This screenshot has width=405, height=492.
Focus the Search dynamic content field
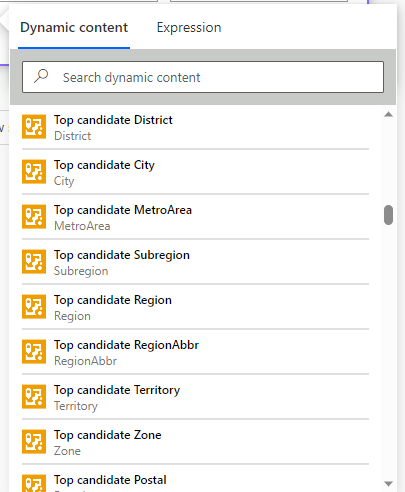click(x=203, y=77)
